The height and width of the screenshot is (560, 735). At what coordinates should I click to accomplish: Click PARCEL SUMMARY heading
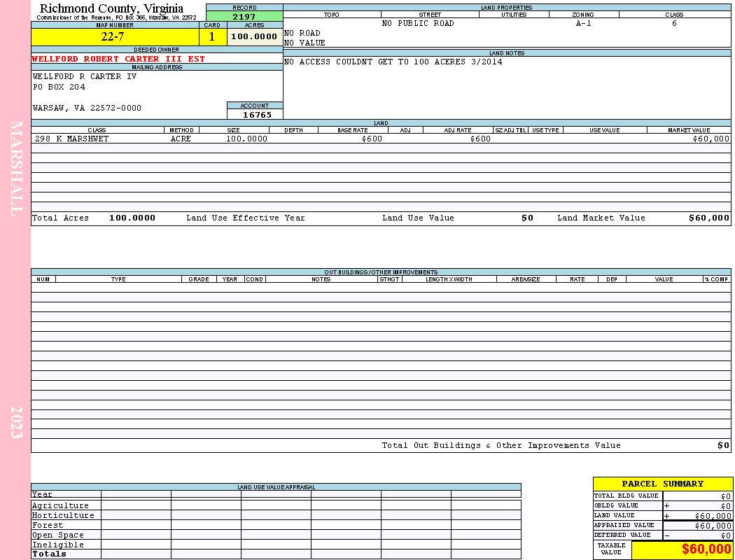(x=662, y=484)
